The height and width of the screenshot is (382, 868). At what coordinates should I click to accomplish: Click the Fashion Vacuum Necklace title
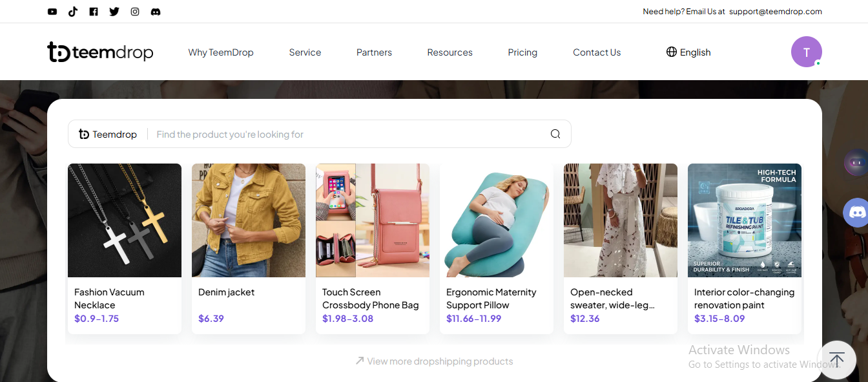pyautogui.click(x=109, y=299)
